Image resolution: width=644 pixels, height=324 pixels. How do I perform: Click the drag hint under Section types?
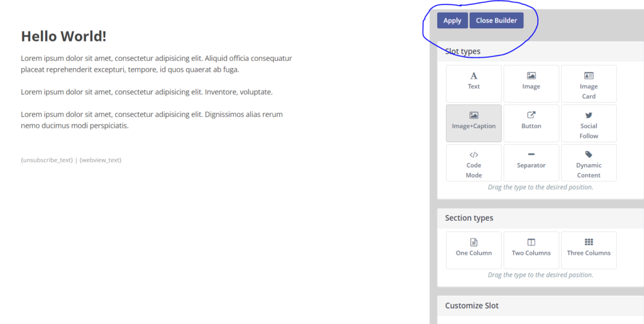coord(540,275)
